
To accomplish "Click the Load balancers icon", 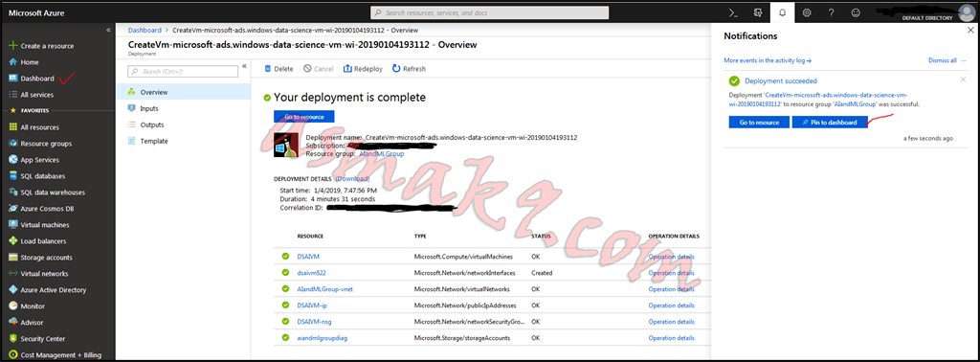I will (12, 240).
